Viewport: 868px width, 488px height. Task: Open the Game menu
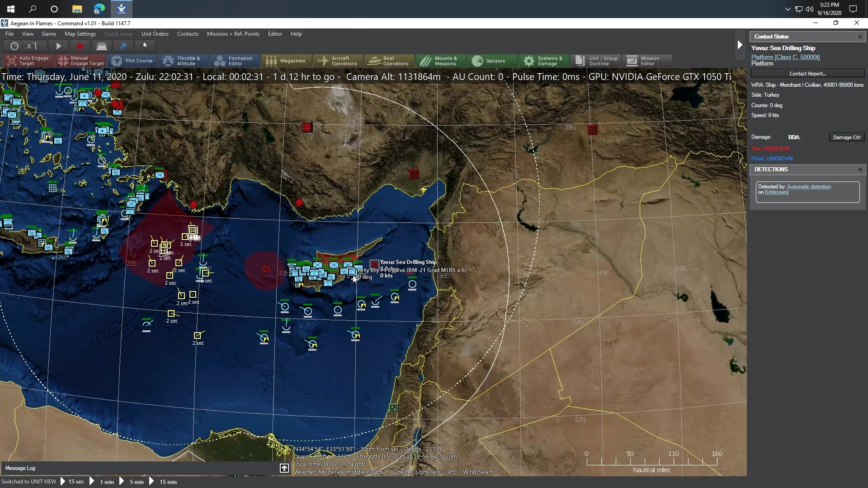click(49, 34)
